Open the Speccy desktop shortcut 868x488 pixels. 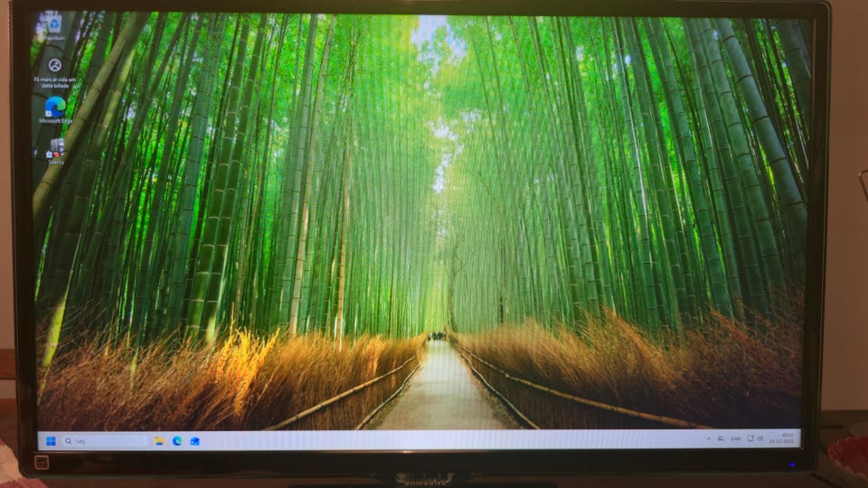56,152
